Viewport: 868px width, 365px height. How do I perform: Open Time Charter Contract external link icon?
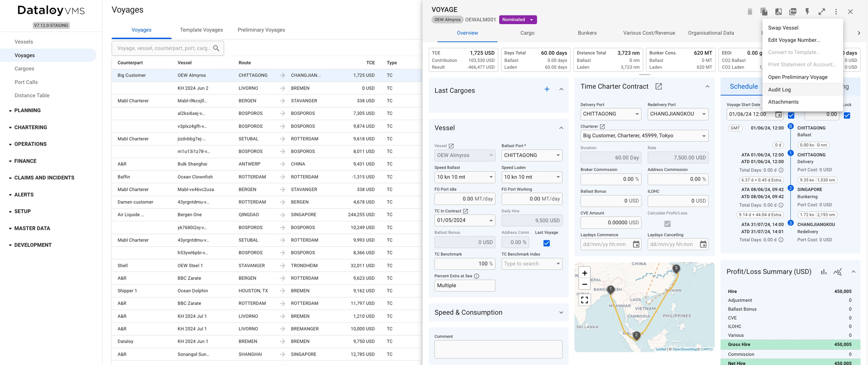click(x=659, y=87)
